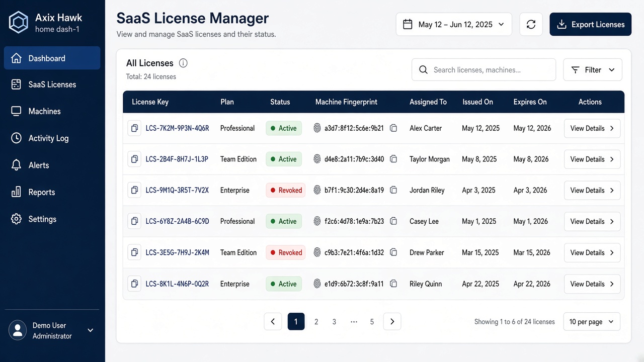The image size is (644, 362).
Task: Go to next page arrow
Action: 392,322
